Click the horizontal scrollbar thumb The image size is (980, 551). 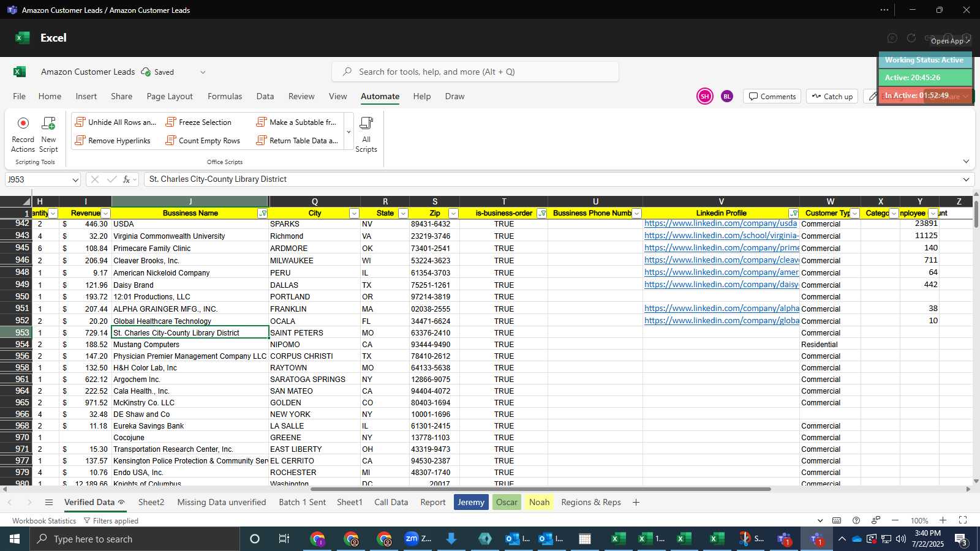coord(540,489)
